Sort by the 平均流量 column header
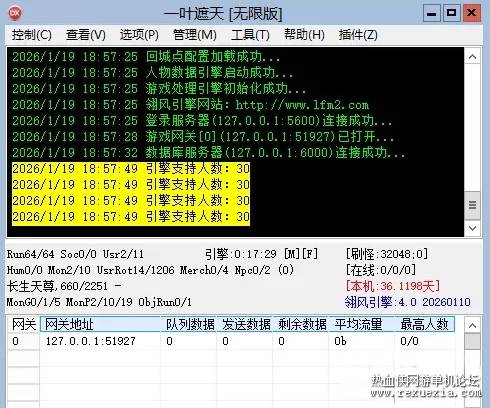The height and width of the screenshot is (408, 490). 362,324
